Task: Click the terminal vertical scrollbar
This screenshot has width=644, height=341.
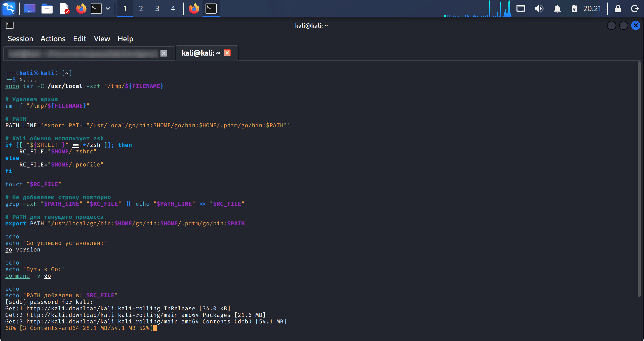Action: [x=639, y=179]
